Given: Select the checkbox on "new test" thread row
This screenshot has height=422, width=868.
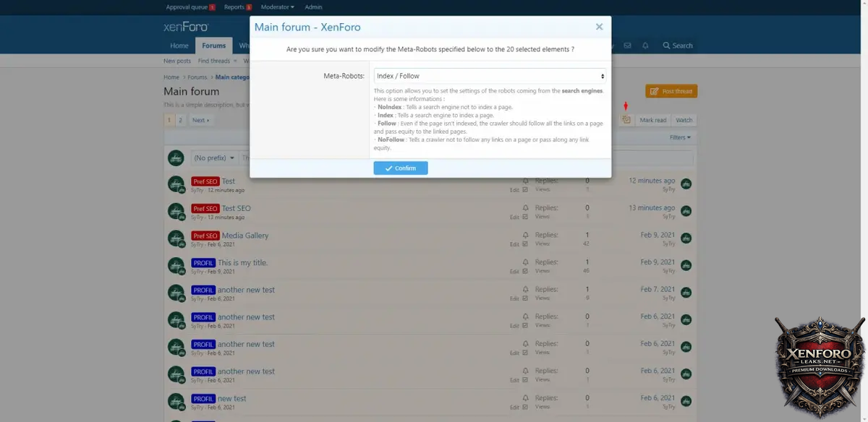Looking at the screenshot, I should (525, 407).
